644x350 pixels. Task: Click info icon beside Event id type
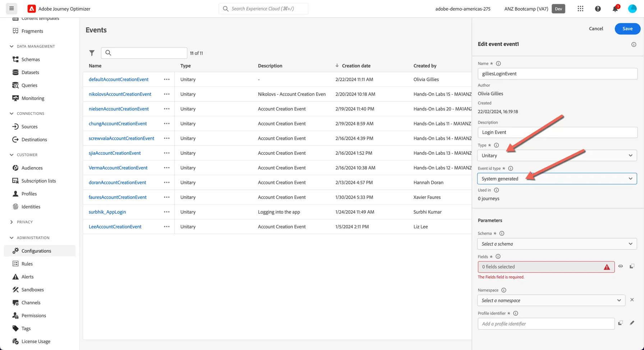(510, 169)
